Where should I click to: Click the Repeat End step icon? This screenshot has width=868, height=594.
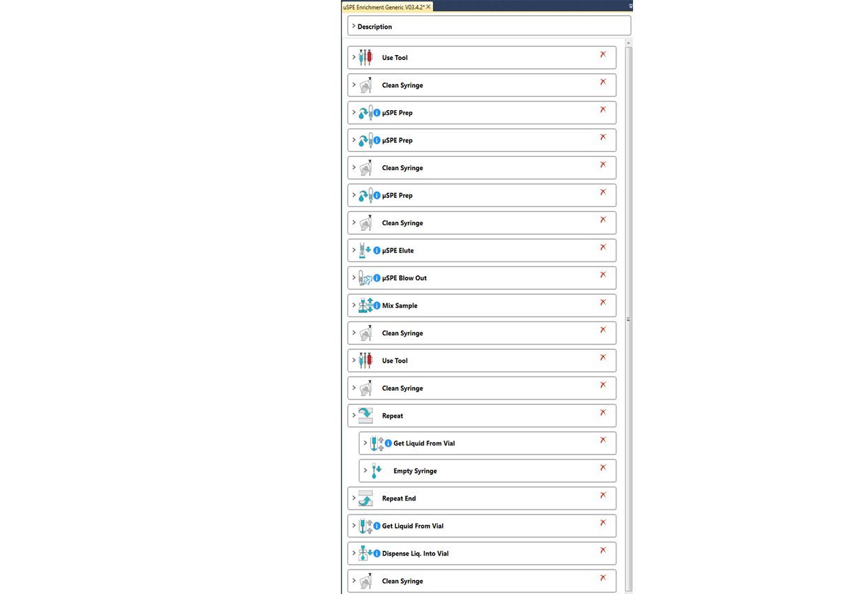coord(365,498)
